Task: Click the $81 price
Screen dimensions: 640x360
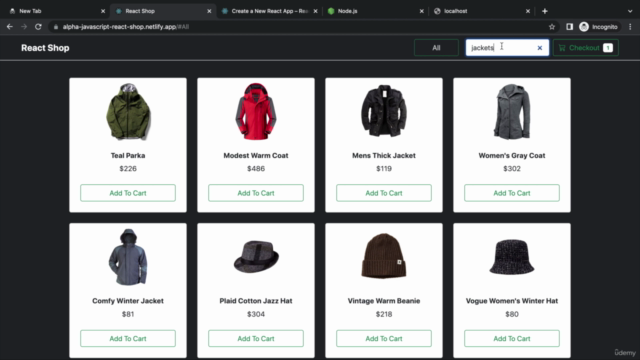Action: coord(128,314)
